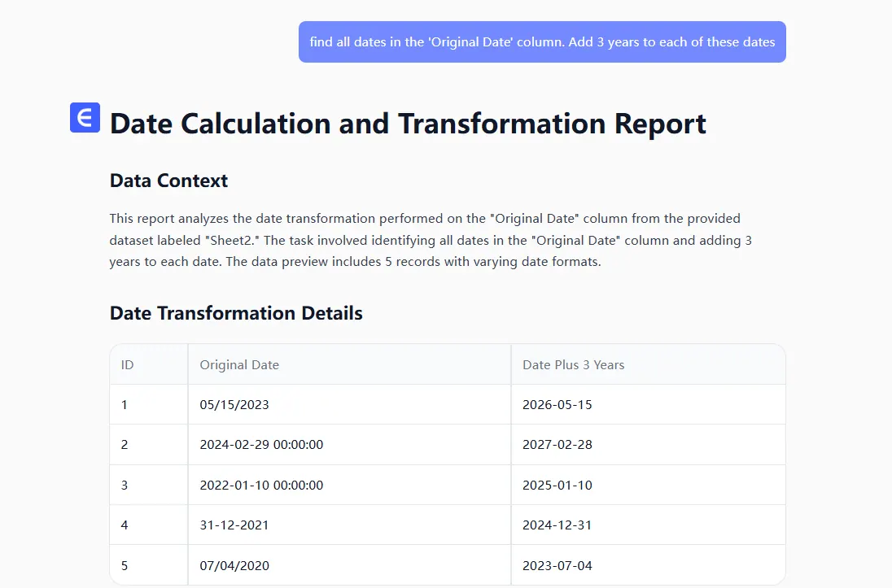This screenshot has height=588, width=892.
Task: Click the 'Date Calculation and Transformation Report' title
Action: [408, 124]
